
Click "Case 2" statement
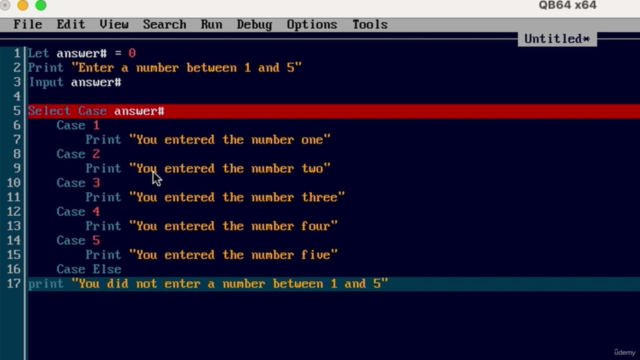(x=78, y=154)
